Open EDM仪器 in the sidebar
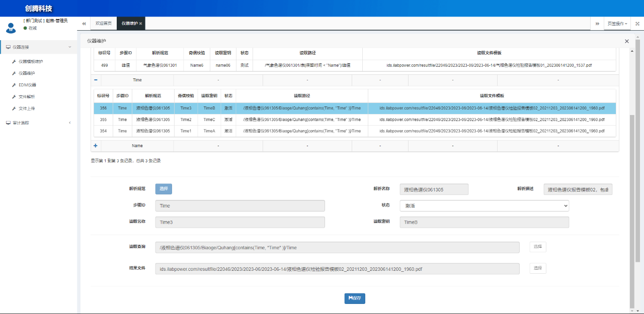Viewport: 644px width, 314px height. [27, 85]
